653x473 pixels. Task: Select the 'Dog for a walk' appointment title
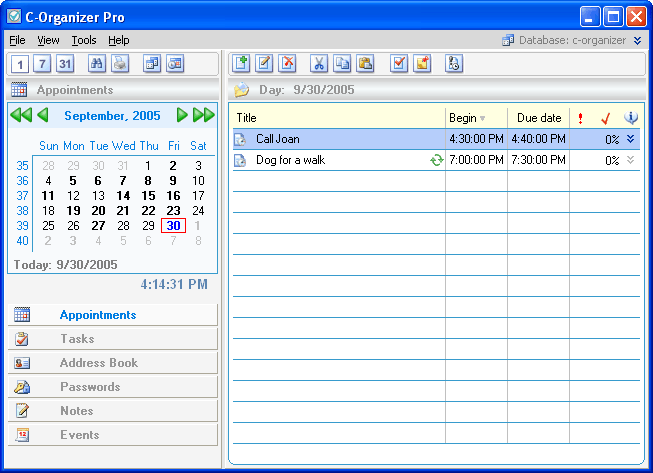[x=290, y=160]
